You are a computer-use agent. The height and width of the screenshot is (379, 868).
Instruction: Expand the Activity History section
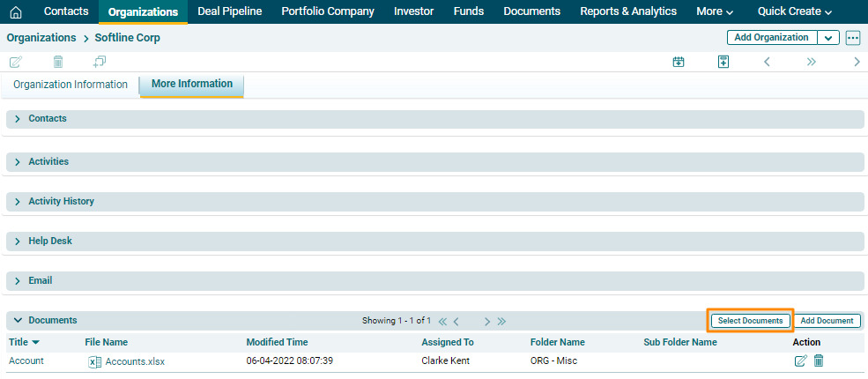click(18, 202)
